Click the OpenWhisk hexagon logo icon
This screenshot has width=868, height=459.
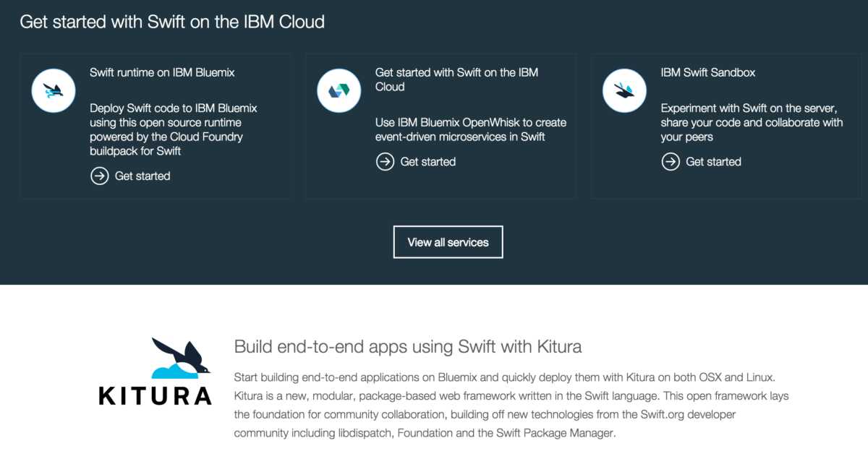pyautogui.click(x=339, y=90)
